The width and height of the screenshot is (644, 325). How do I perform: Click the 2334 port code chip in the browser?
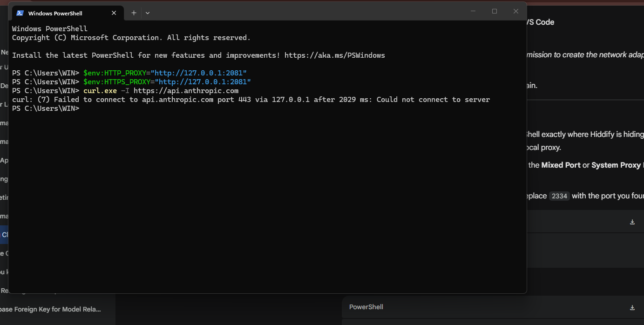559,196
